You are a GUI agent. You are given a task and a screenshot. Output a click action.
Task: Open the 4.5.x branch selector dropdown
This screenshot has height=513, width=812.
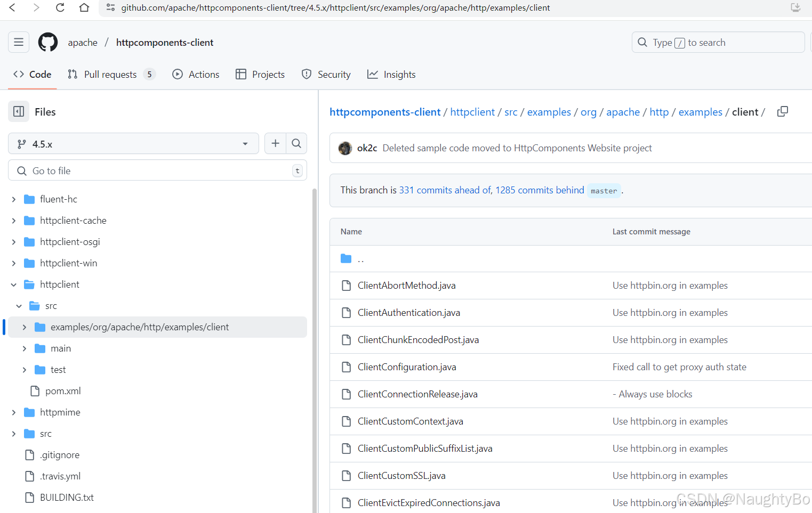tap(133, 143)
